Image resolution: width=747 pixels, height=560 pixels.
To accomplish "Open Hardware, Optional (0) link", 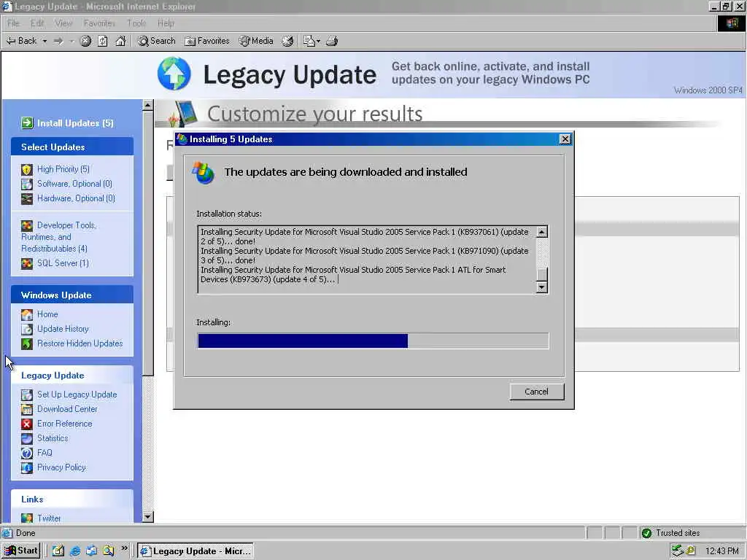I will click(x=76, y=198).
